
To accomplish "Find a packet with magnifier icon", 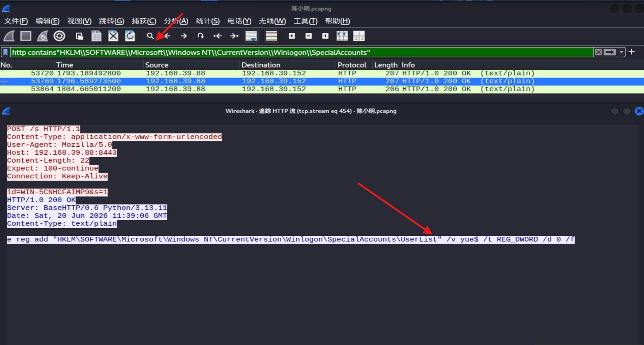I will click(150, 36).
